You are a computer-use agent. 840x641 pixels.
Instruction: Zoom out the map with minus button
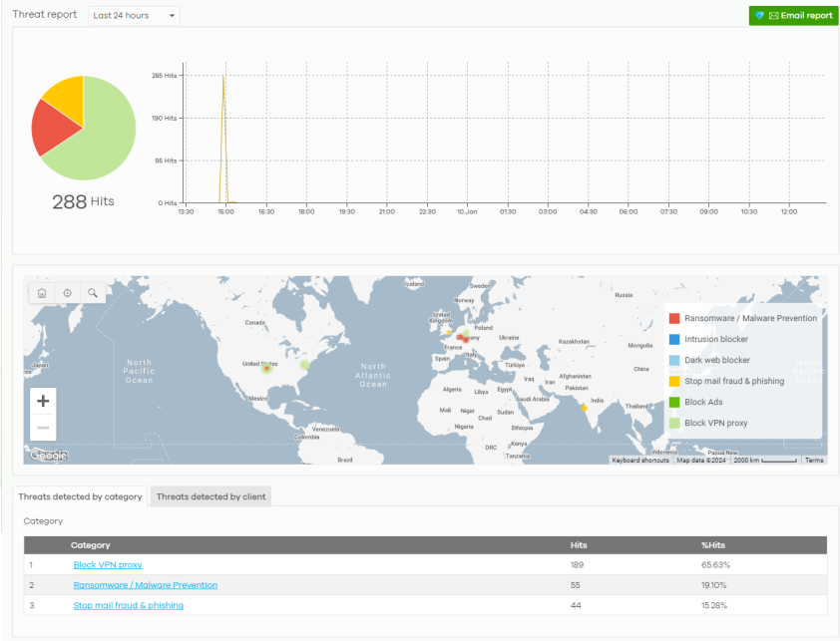(43, 428)
